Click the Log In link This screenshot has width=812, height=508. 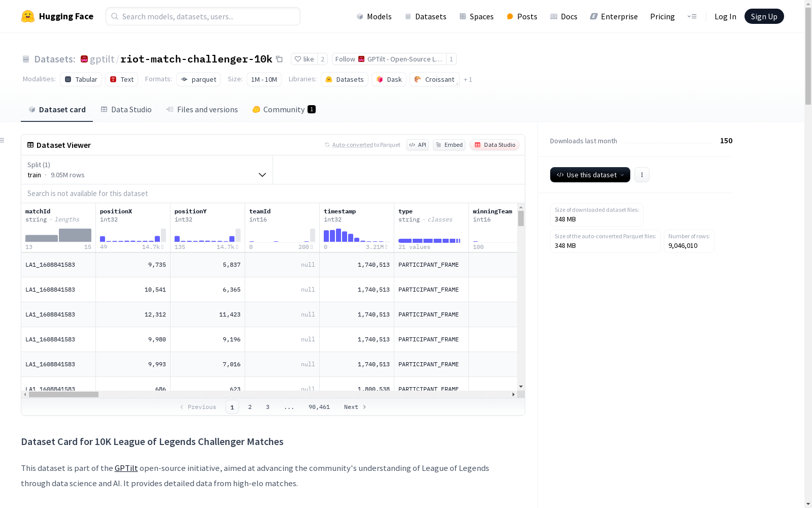pyautogui.click(x=725, y=16)
